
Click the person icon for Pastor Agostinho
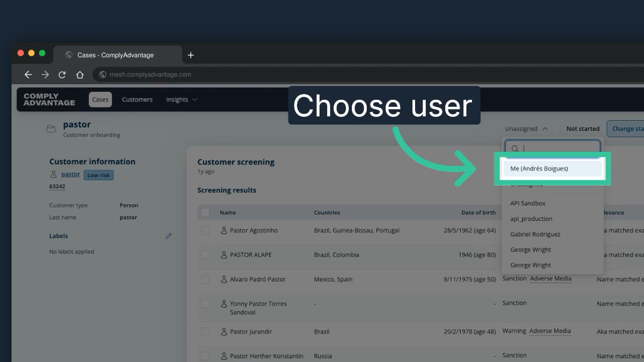tap(224, 231)
